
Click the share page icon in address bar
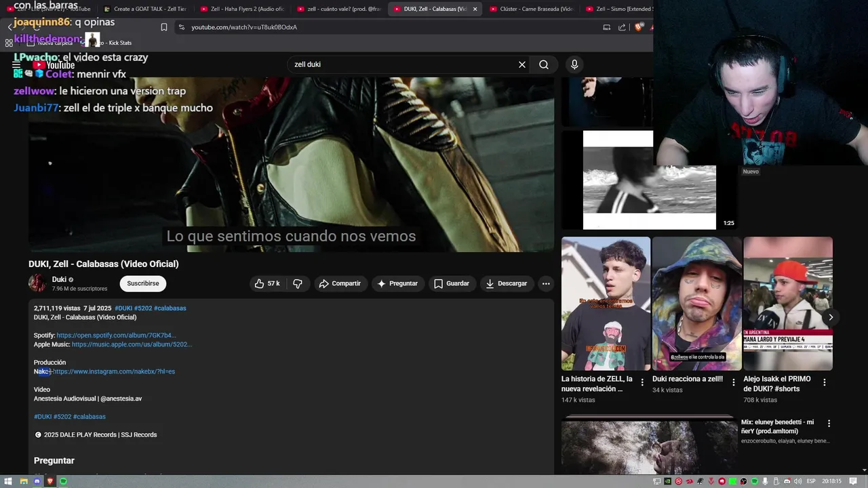(x=622, y=27)
